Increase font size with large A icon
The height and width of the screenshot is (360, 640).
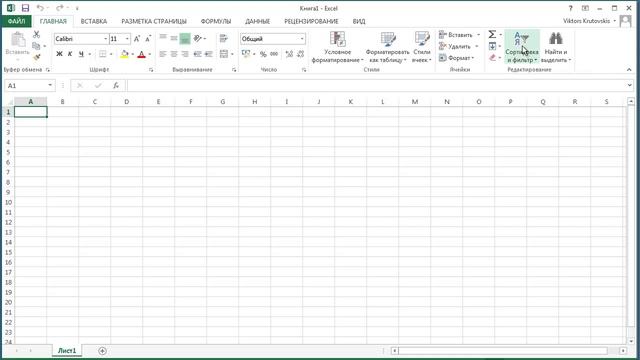point(137,39)
